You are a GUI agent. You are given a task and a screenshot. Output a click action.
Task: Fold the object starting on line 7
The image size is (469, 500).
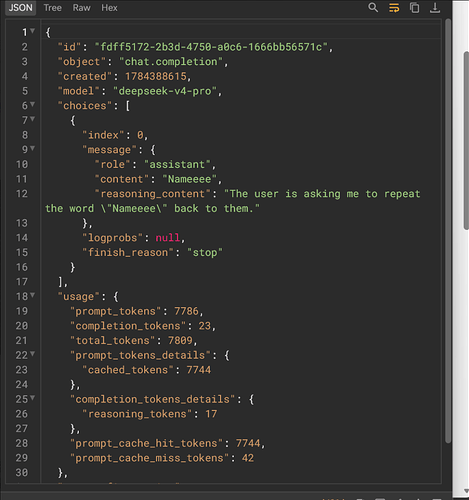[x=32, y=119]
